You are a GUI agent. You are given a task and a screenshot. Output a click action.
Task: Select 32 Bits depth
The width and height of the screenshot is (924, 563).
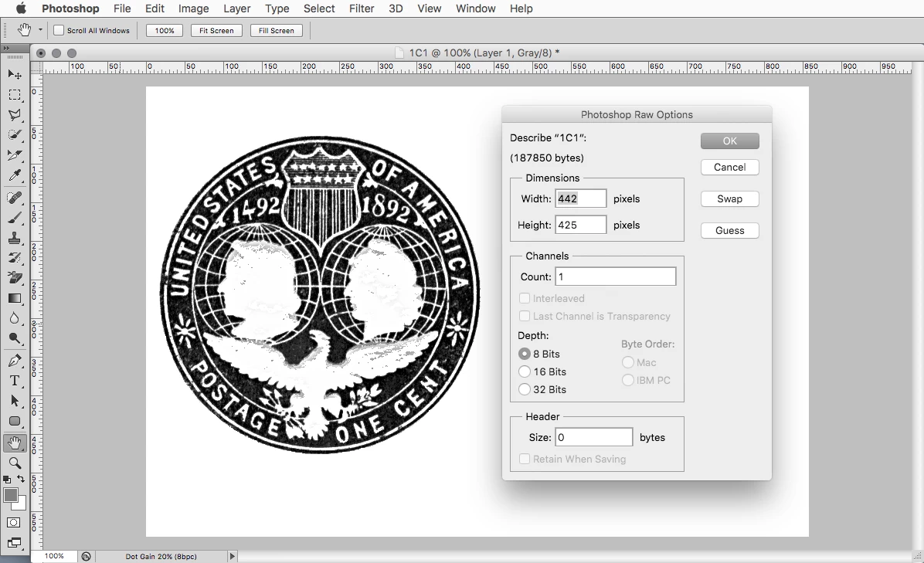click(x=525, y=389)
